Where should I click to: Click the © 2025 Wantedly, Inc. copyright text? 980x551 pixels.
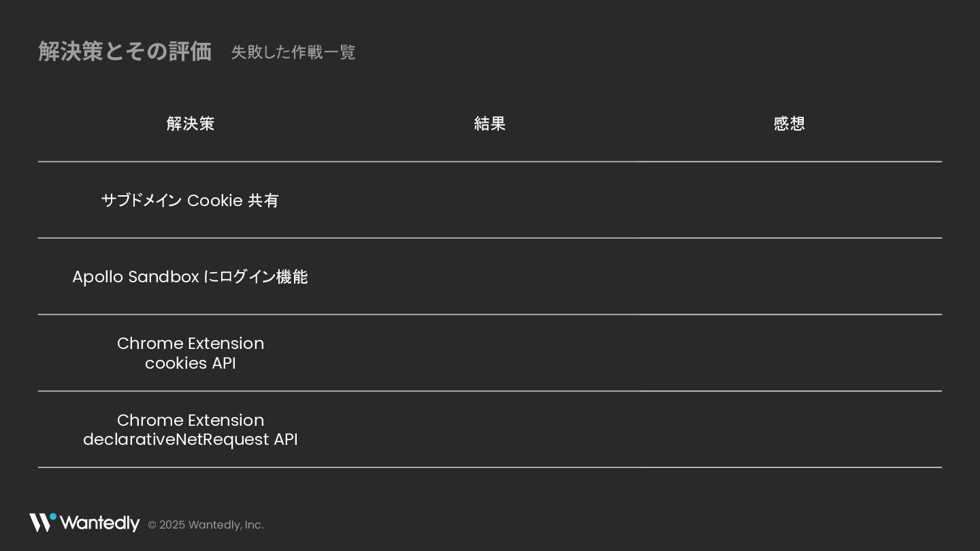[x=206, y=525]
